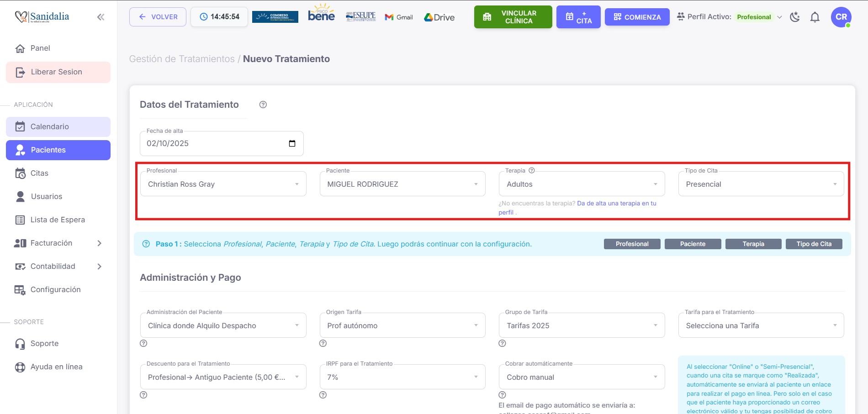Open Lista de Espera menu item

click(x=58, y=220)
